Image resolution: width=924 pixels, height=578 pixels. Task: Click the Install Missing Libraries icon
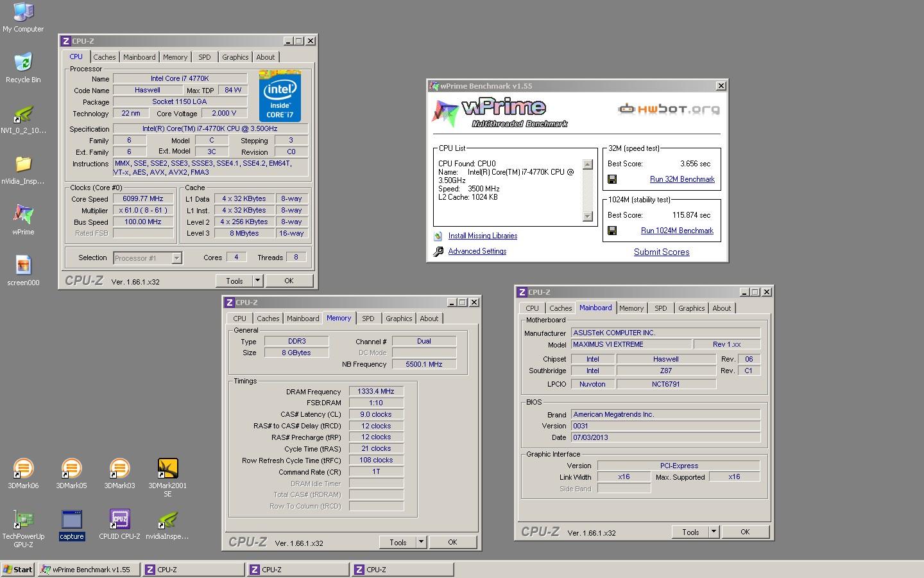438,236
